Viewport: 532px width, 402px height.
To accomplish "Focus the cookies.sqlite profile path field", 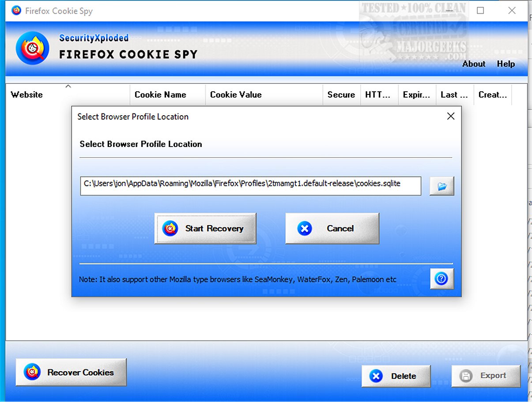I will tap(251, 186).
